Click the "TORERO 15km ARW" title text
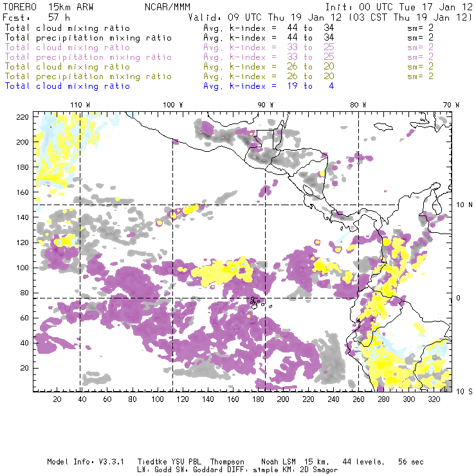Image resolution: width=476 pixels, height=476 pixels. (x=48, y=7)
